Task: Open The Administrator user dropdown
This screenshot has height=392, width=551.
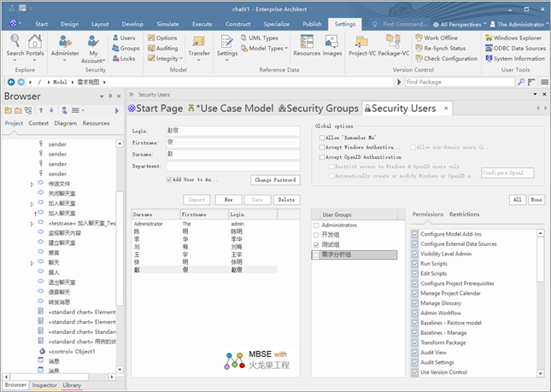Action: click(x=519, y=24)
